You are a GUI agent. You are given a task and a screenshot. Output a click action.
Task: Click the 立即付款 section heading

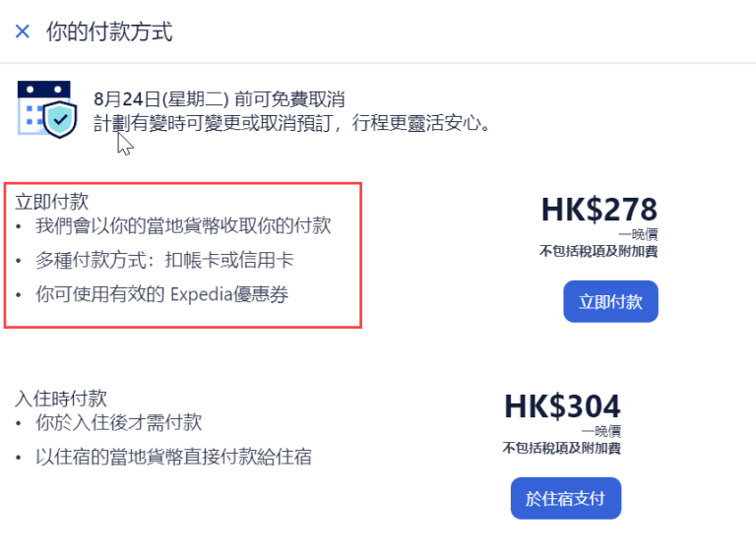[51, 202]
